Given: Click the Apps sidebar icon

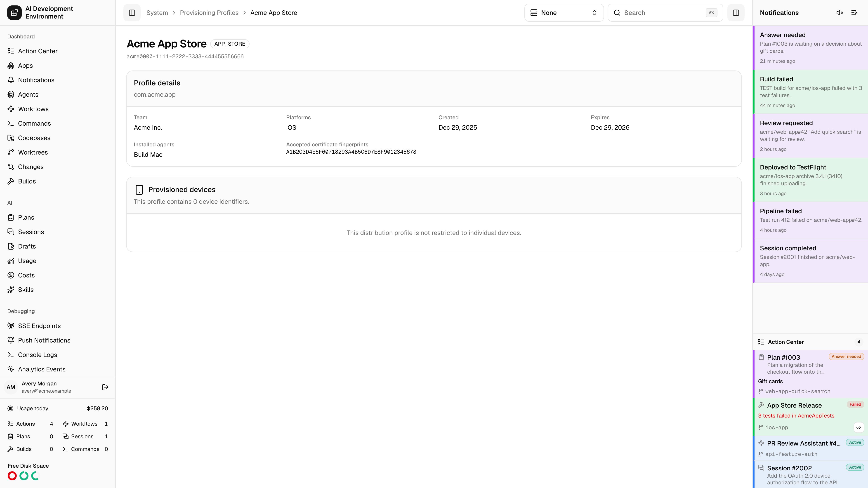Looking at the screenshot, I should 11,66.
